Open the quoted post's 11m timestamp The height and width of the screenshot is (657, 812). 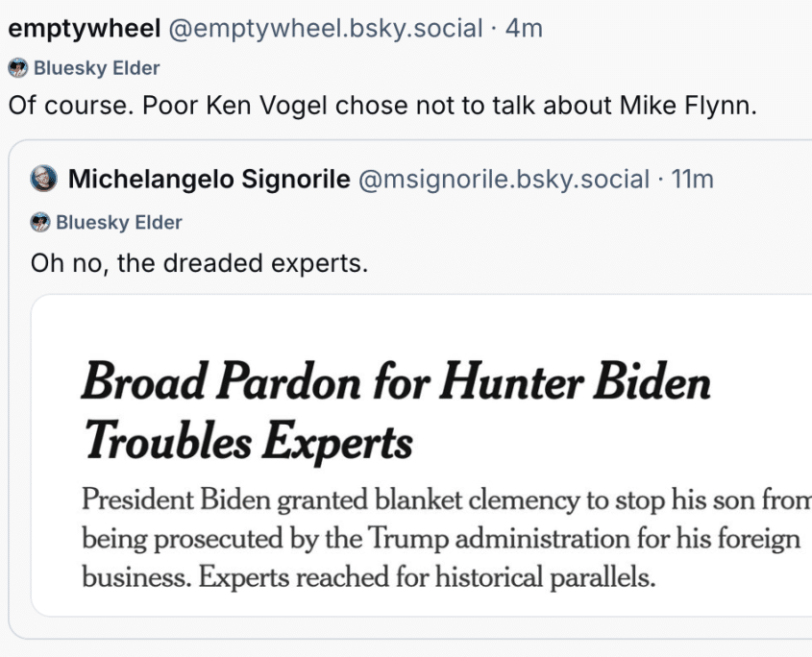click(x=693, y=179)
